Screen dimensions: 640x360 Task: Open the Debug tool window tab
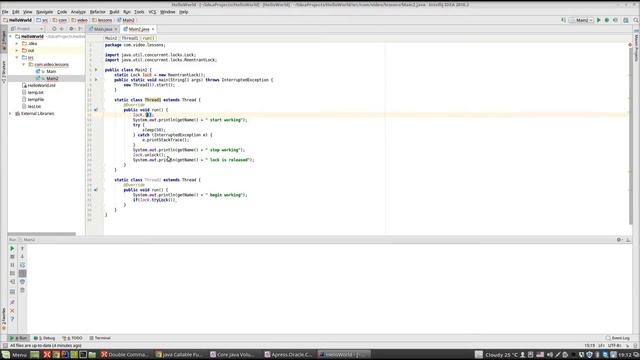(x=44, y=338)
